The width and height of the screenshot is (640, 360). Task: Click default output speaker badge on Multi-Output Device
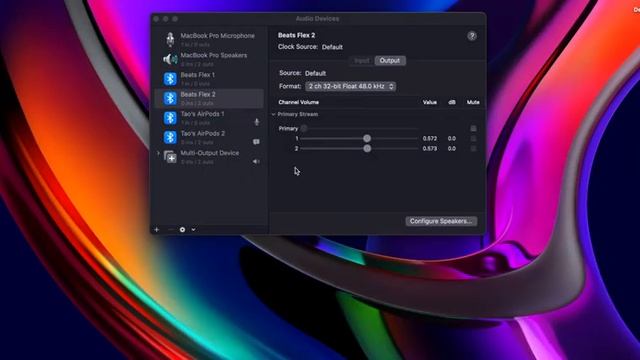(x=256, y=162)
